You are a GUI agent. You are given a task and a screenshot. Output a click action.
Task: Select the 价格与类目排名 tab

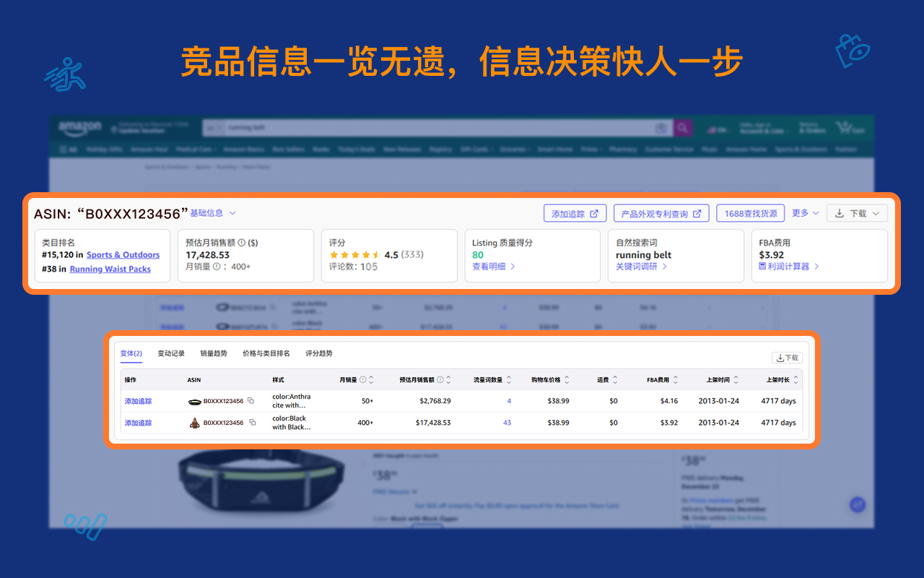pos(266,353)
